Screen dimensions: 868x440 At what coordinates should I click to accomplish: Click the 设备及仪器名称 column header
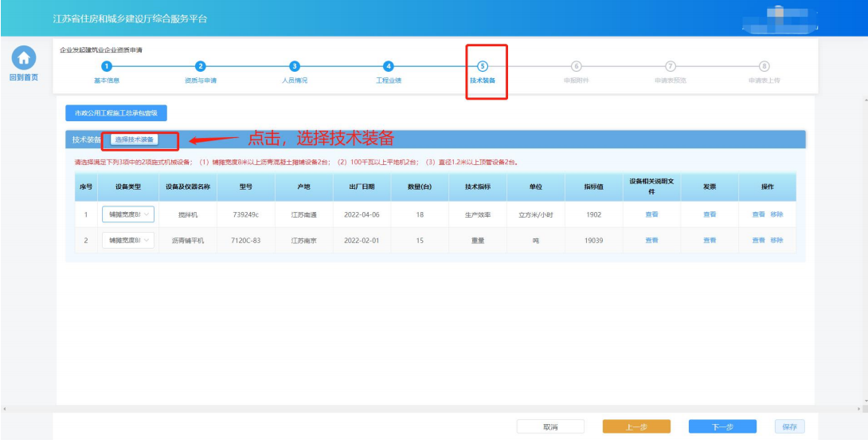(188, 187)
